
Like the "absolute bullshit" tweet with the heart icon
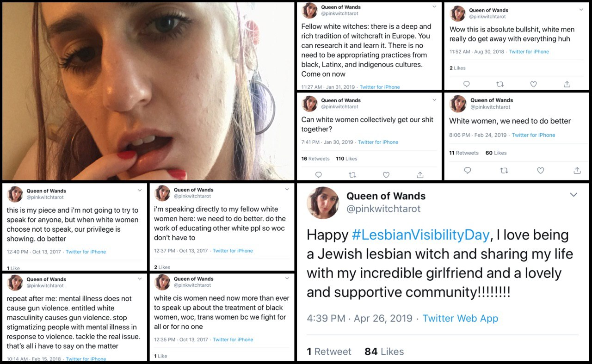(x=533, y=84)
